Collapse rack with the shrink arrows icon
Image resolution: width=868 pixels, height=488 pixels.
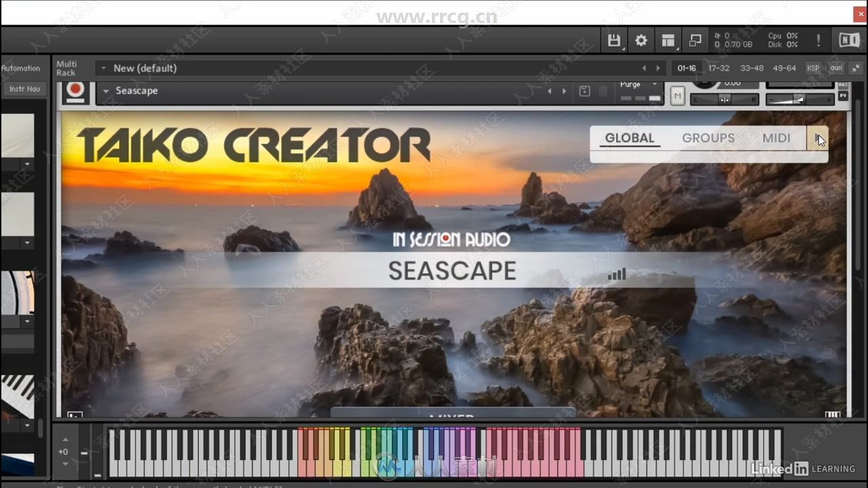tap(856, 68)
